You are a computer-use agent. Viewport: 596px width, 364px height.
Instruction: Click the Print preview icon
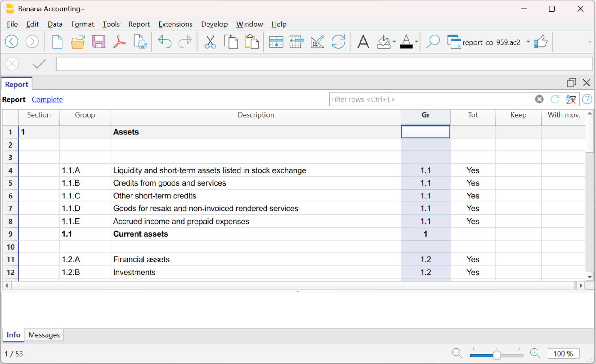coord(140,42)
